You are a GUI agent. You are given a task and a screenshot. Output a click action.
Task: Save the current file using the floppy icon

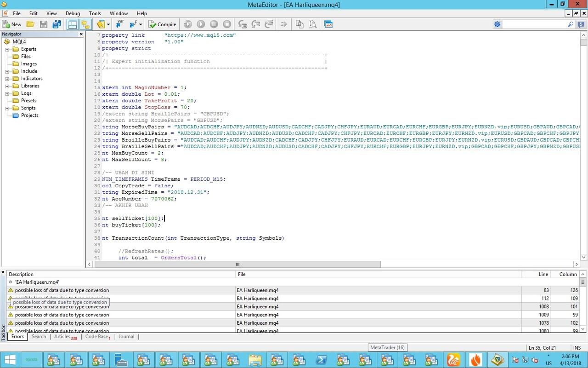(x=44, y=24)
